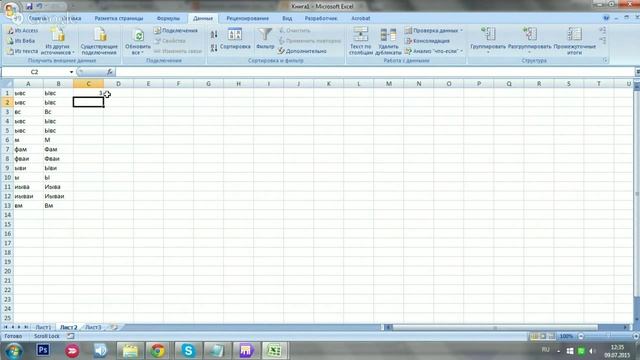Viewport: 640px width, 360px height.
Task: Select cell C1 with value 1
Action: click(x=88, y=93)
